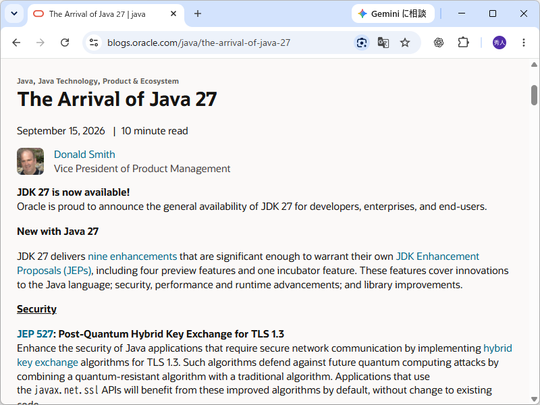Click the Gemini に相談 button
Screen dimensions: 540x405
(x=393, y=14)
